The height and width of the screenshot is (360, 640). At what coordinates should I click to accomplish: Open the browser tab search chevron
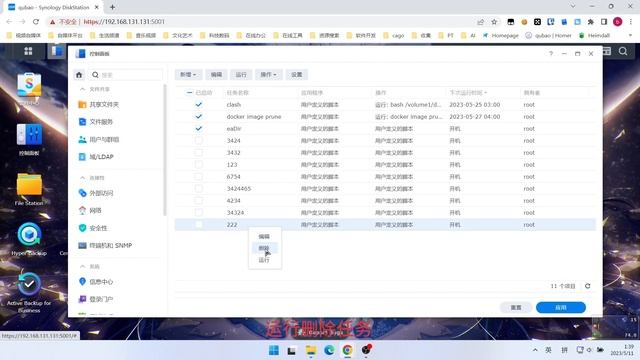click(573, 6)
